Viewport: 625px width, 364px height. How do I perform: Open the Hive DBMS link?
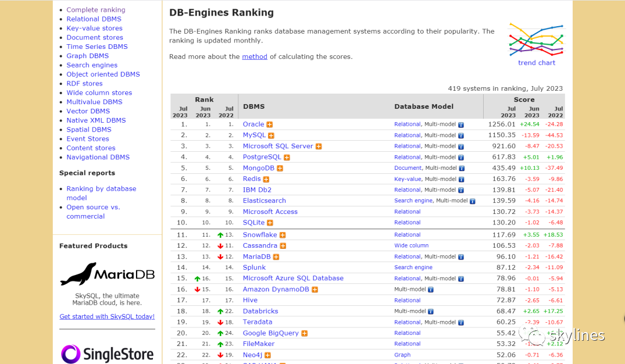pos(250,300)
